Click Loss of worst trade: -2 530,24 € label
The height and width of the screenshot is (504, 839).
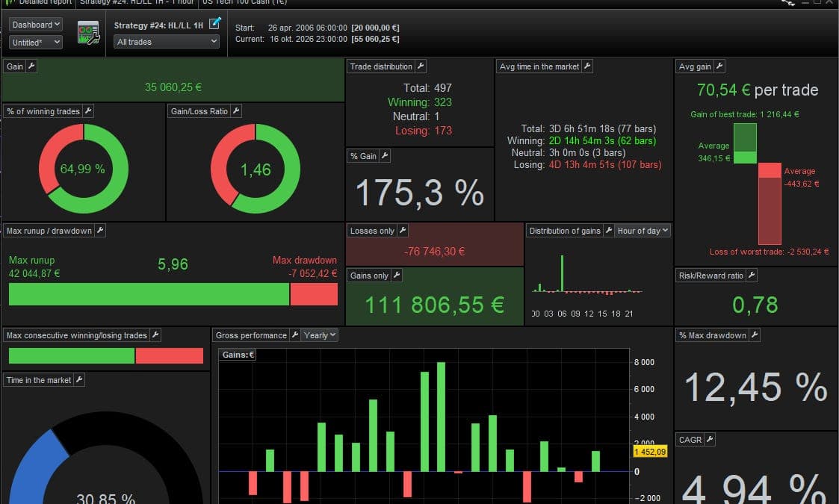pyautogui.click(x=769, y=252)
